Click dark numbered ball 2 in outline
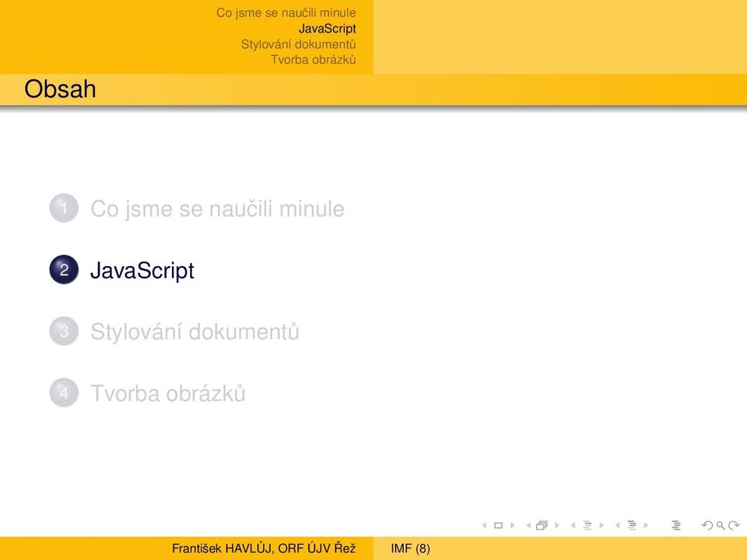This screenshot has height=560, width=747. pyautogui.click(x=64, y=270)
